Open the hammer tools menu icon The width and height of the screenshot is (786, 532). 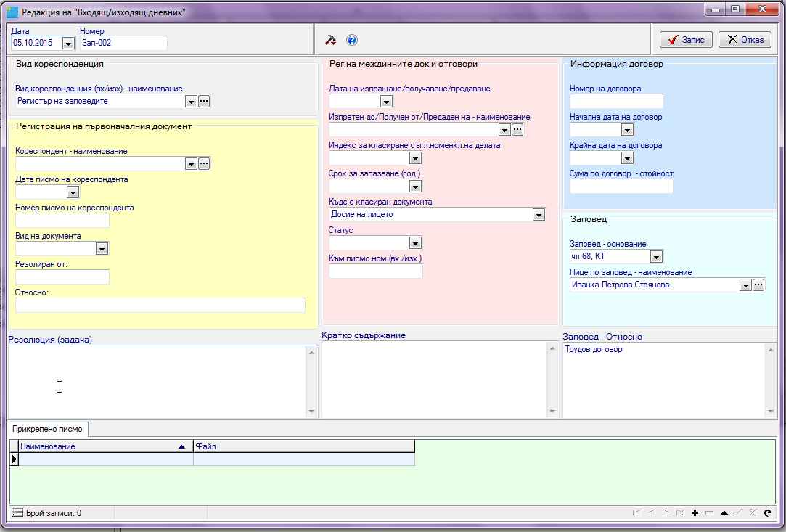pyautogui.click(x=331, y=40)
